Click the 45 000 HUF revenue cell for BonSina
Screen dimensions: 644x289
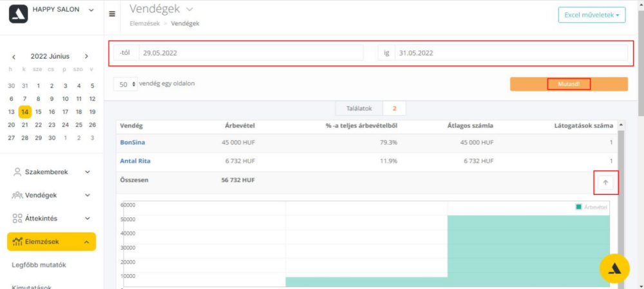tap(238, 143)
